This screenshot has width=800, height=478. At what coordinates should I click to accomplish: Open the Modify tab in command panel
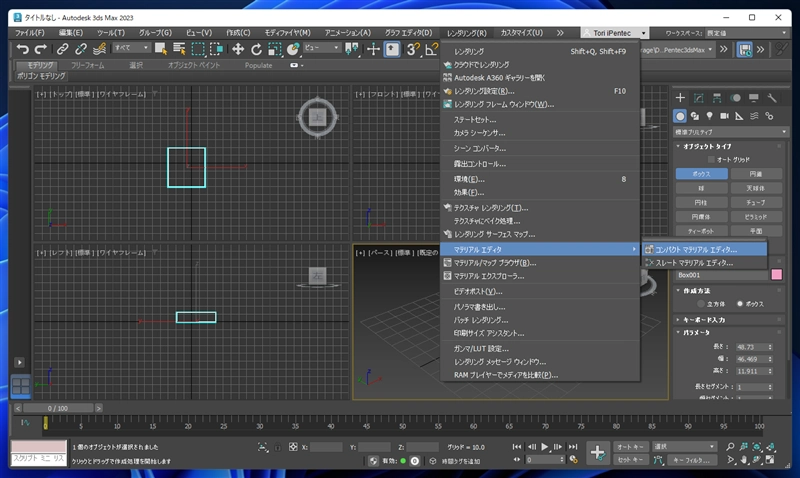point(698,98)
